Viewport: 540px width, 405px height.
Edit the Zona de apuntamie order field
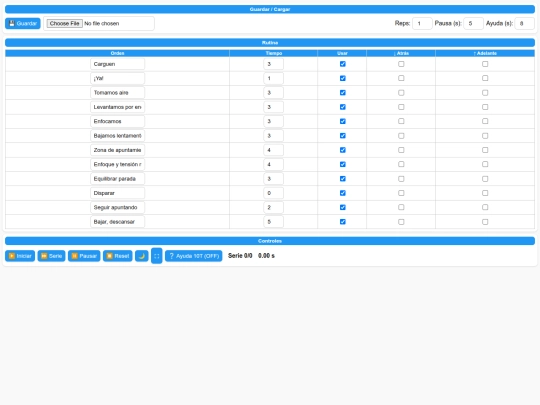tap(117, 150)
